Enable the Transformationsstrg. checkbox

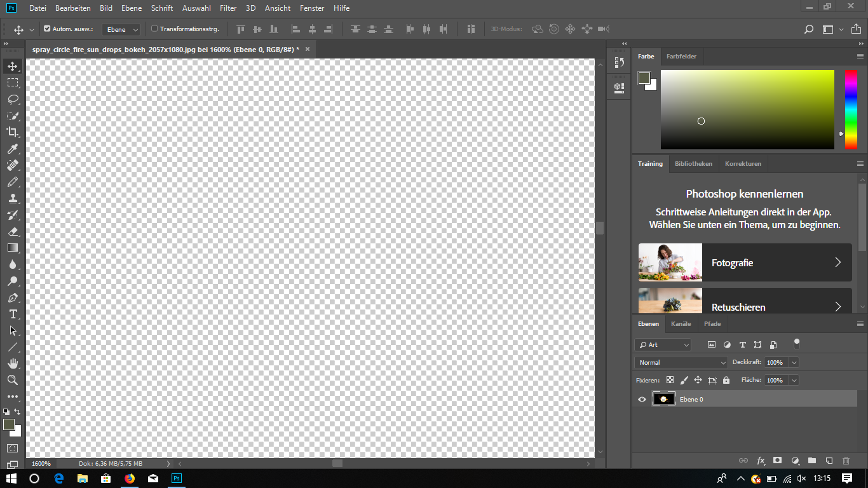coord(154,29)
